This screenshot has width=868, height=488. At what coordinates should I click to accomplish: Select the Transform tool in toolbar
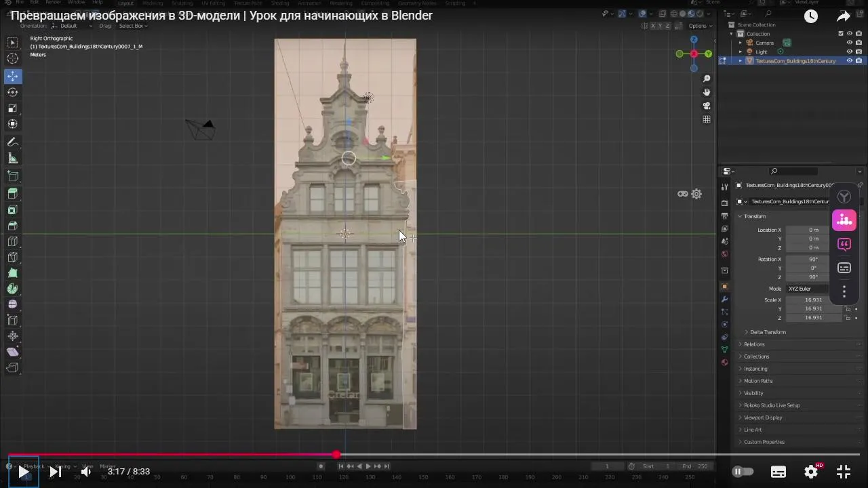coord(13,124)
